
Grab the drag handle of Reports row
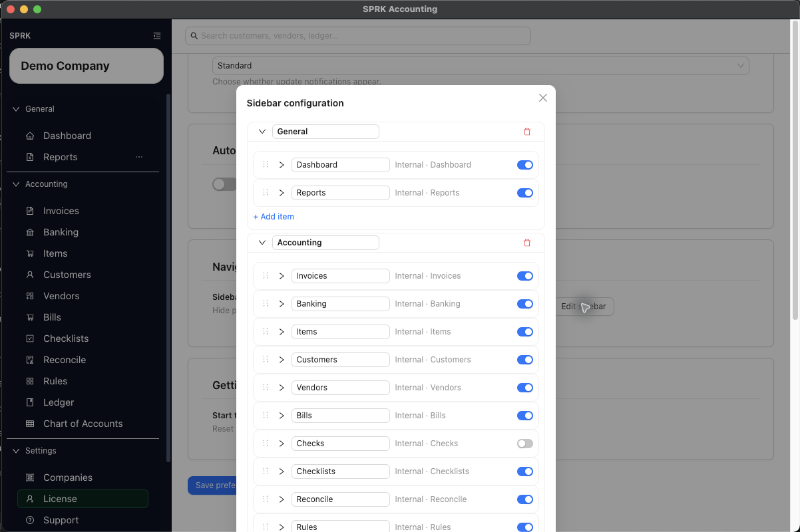click(266, 192)
